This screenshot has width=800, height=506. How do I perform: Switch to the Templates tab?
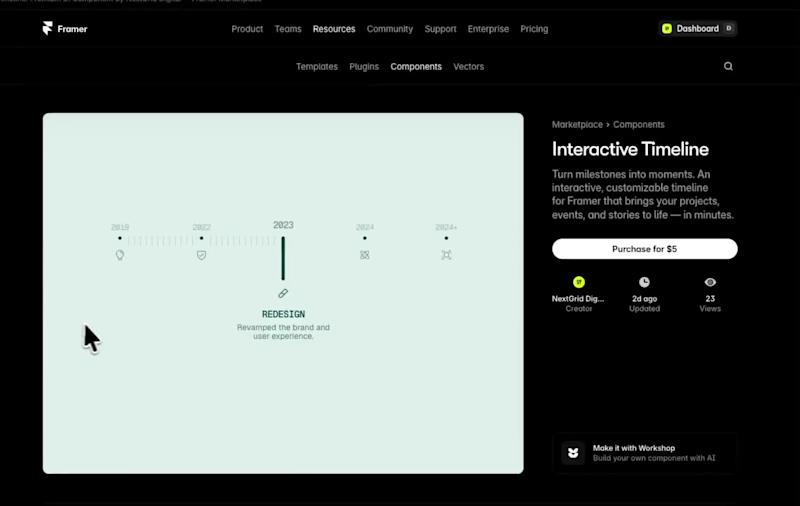pyautogui.click(x=317, y=67)
